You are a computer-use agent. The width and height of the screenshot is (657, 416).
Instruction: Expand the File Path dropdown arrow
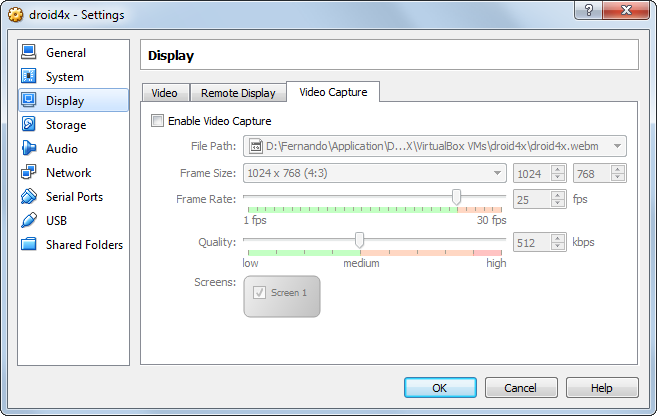(617, 146)
